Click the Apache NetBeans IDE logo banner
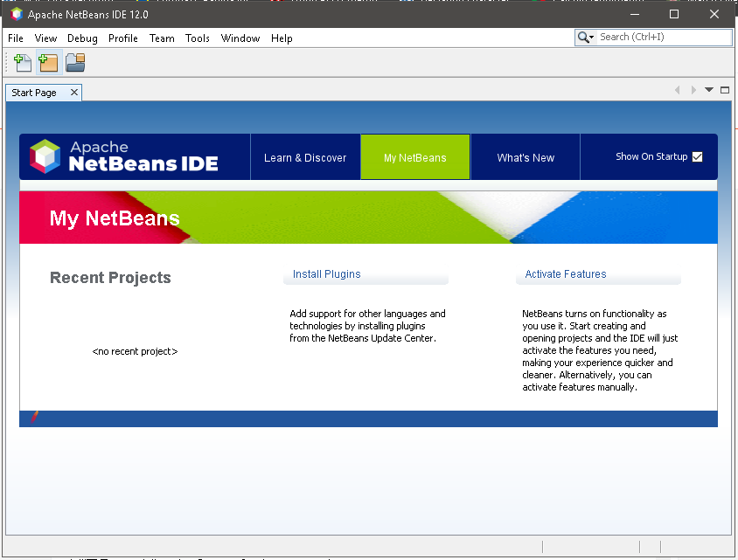Image resolution: width=738 pixels, height=560 pixels. [x=124, y=156]
